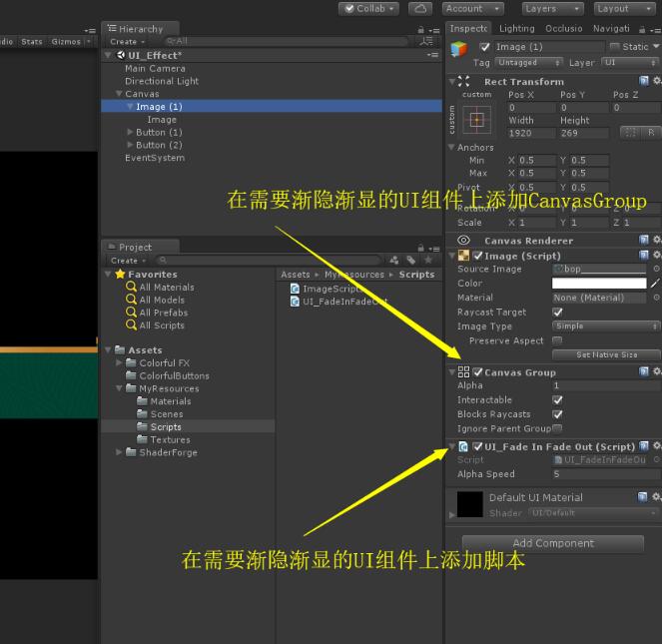The image size is (662, 644).
Task: Open Canvas Renderer help book icon
Action: (644, 240)
